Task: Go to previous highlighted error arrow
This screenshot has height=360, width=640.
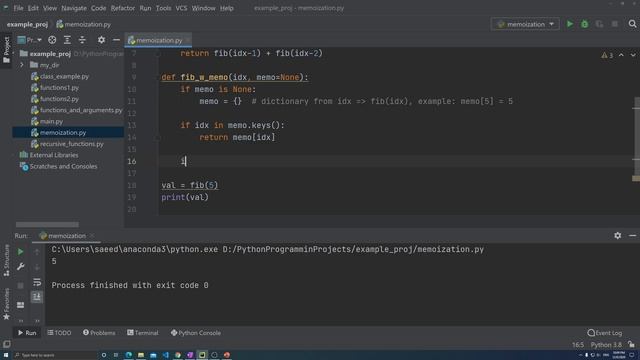Action: click(621, 55)
